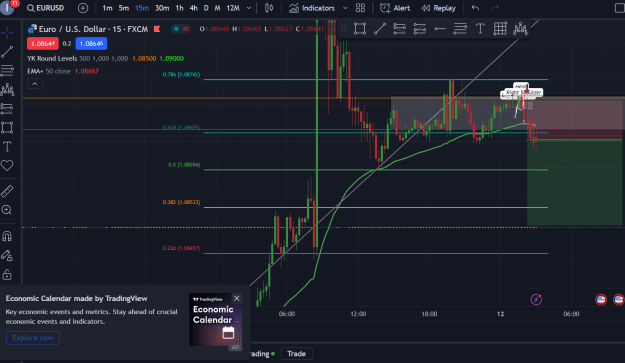Open the Trade button at bottom
Viewport: 625px width, 363px height.
point(297,353)
